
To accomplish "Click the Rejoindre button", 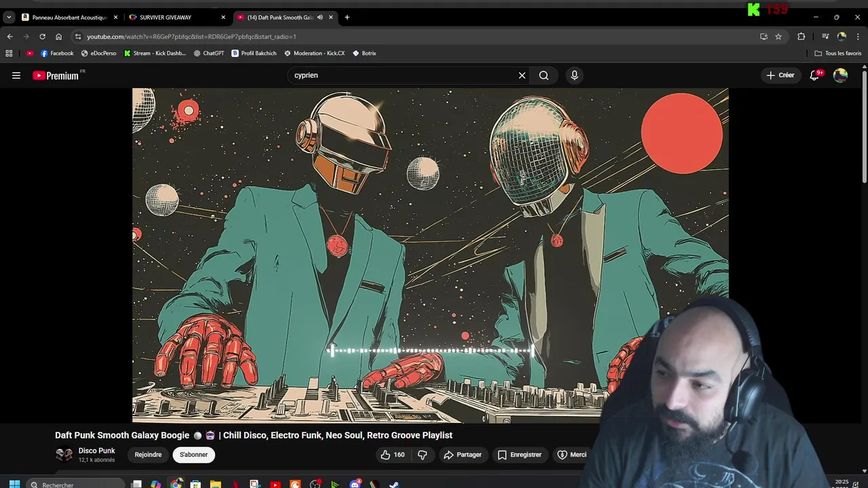I will [x=148, y=455].
